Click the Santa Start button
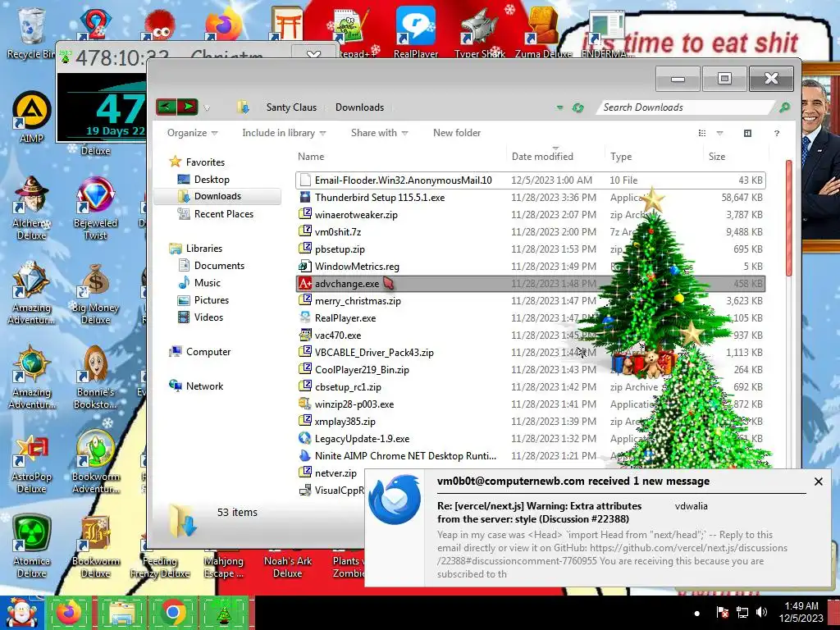 21,612
